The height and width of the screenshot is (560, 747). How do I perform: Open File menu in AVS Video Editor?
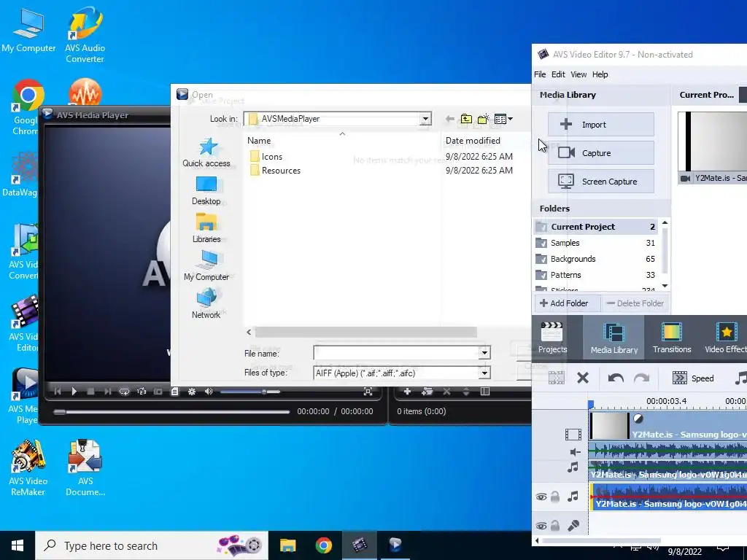click(x=540, y=74)
